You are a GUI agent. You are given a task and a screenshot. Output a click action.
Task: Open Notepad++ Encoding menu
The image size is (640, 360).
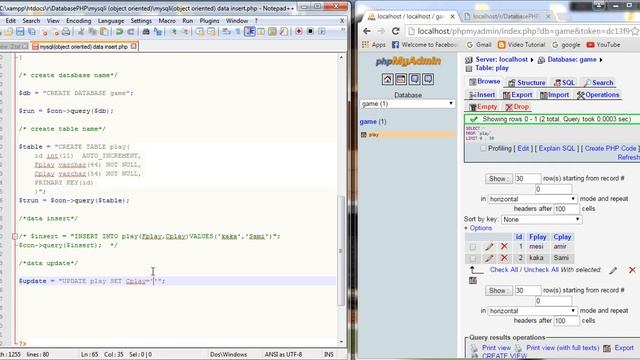(x=78, y=20)
